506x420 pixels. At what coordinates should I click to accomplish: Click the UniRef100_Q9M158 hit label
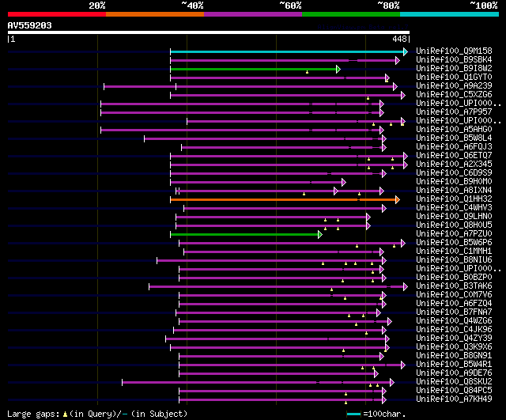coord(454,51)
